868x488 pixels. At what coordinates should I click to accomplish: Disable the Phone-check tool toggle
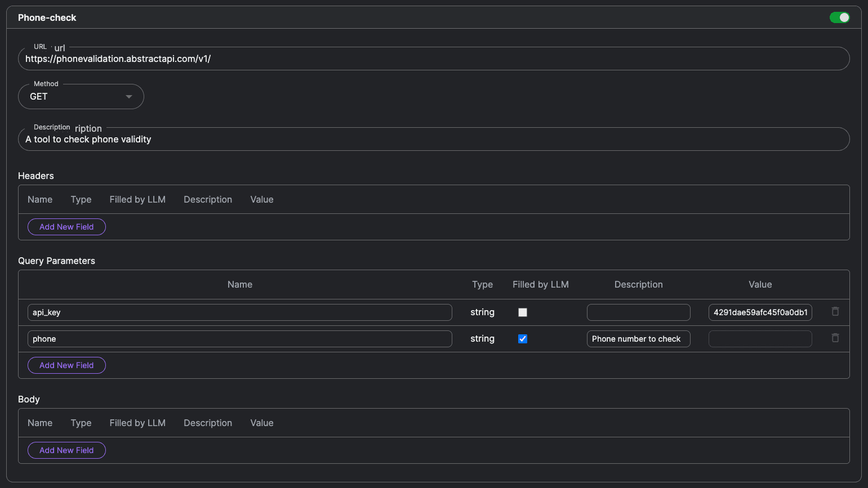point(840,17)
